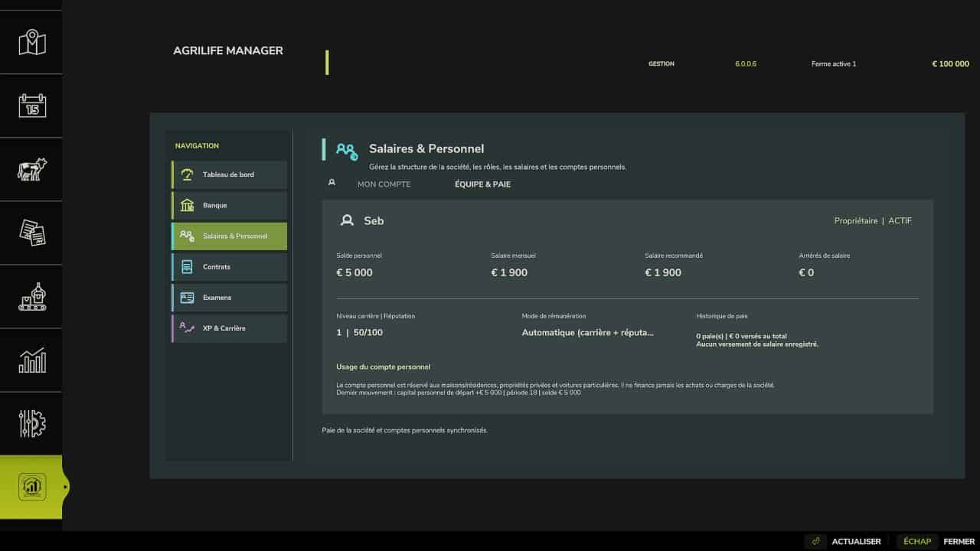
Task: Click the GESTION label in header
Action: 661,64
